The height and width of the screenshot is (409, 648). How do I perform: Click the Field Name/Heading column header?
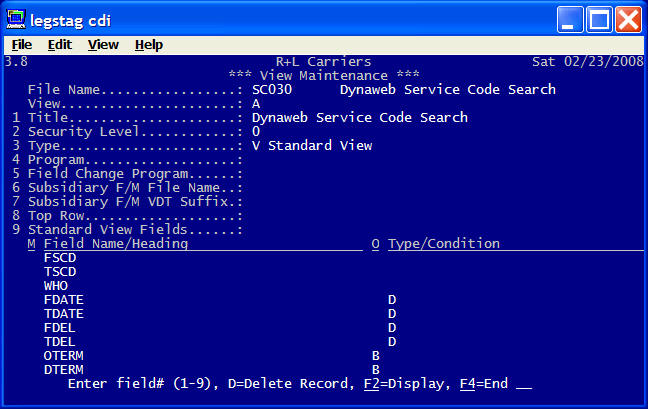tap(116, 243)
